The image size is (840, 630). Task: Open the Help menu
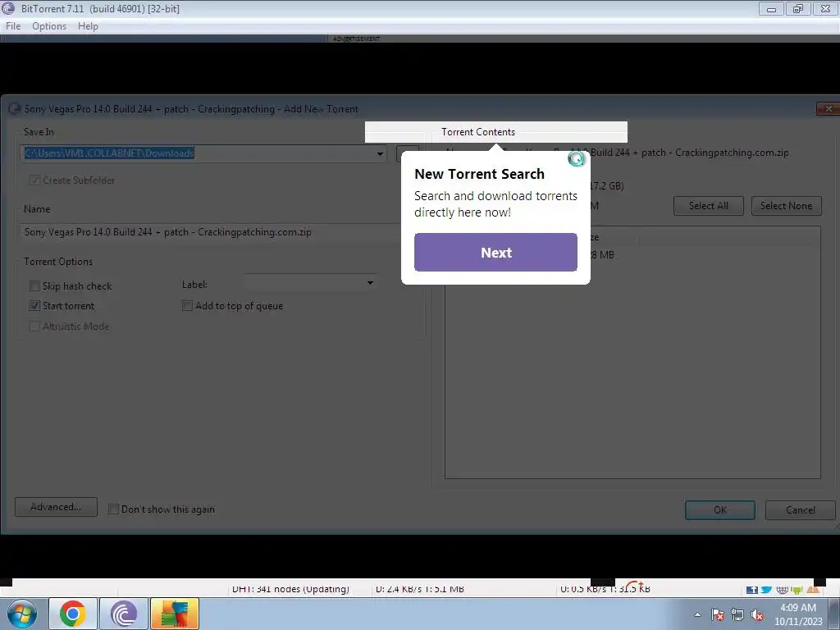88,26
